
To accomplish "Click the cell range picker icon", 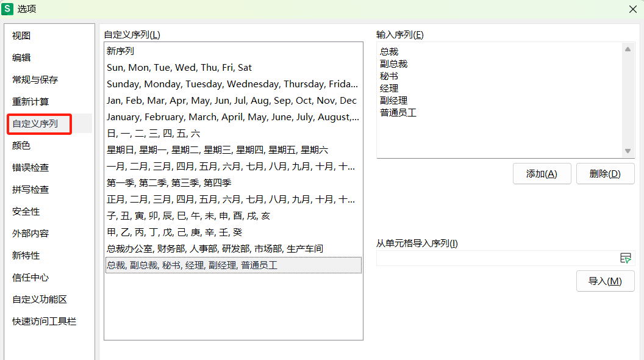I will (625, 258).
